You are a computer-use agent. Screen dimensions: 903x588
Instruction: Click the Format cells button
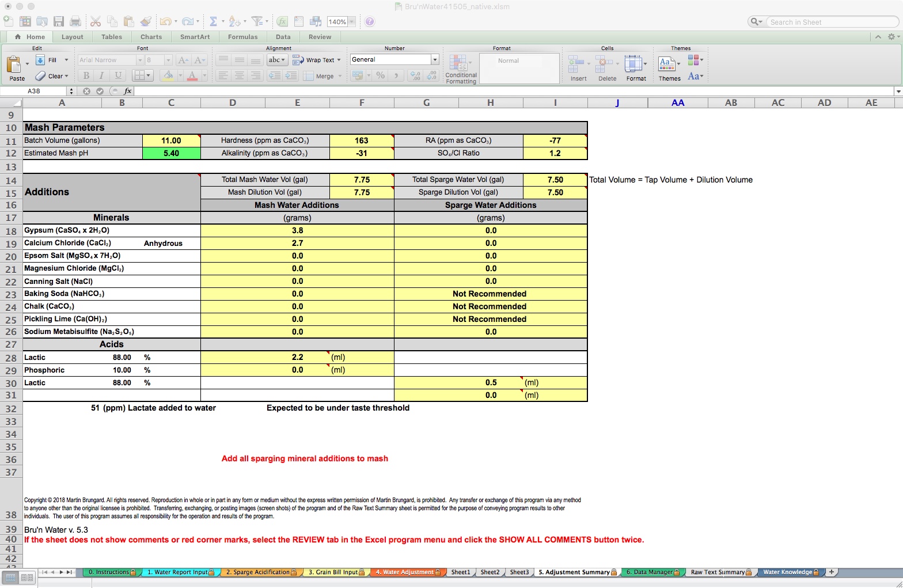coord(636,67)
